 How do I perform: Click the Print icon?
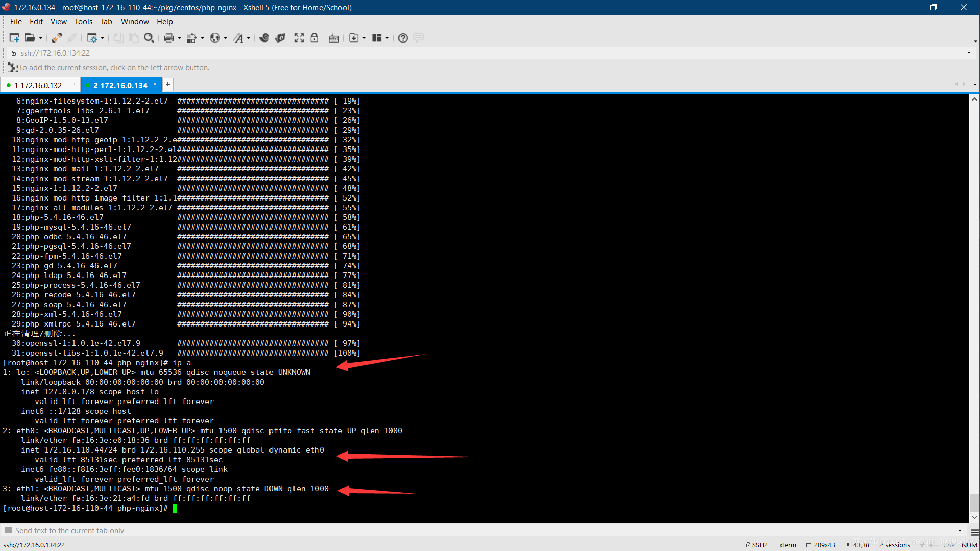(169, 38)
